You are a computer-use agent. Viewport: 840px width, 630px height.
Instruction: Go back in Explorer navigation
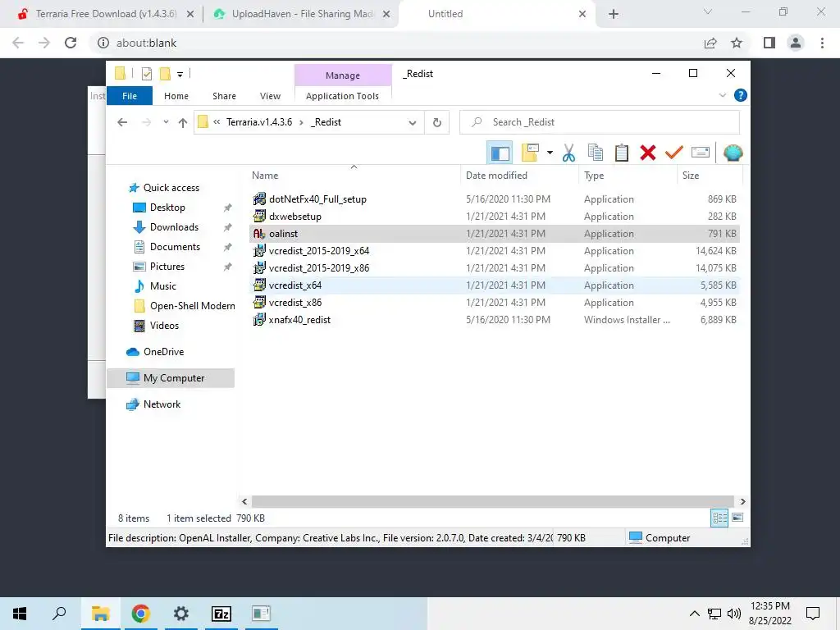122,123
